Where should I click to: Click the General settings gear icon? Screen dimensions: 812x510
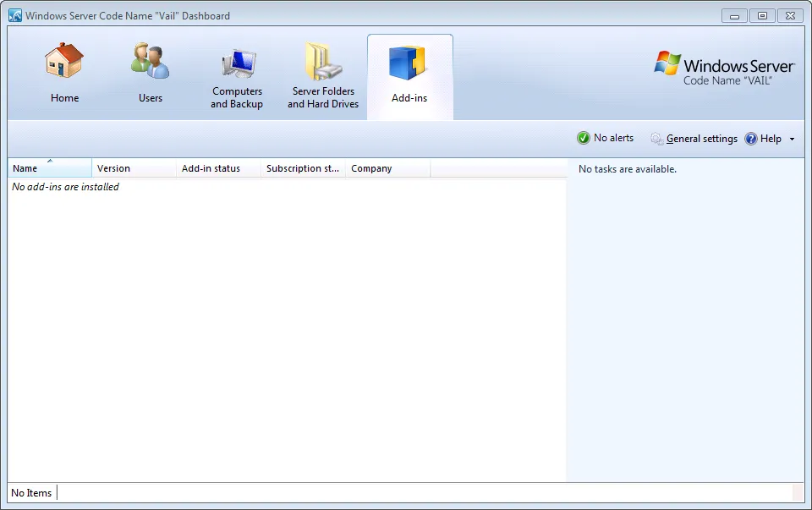pos(656,138)
